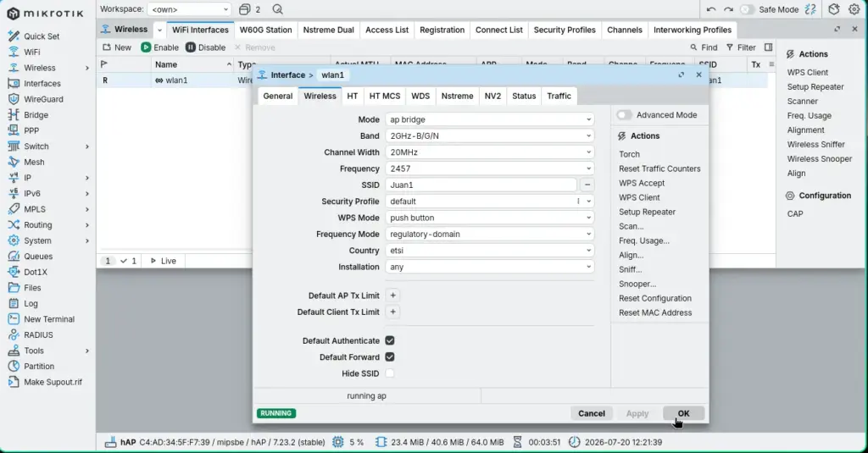Click into the SSID field Juan1

point(481,185)
